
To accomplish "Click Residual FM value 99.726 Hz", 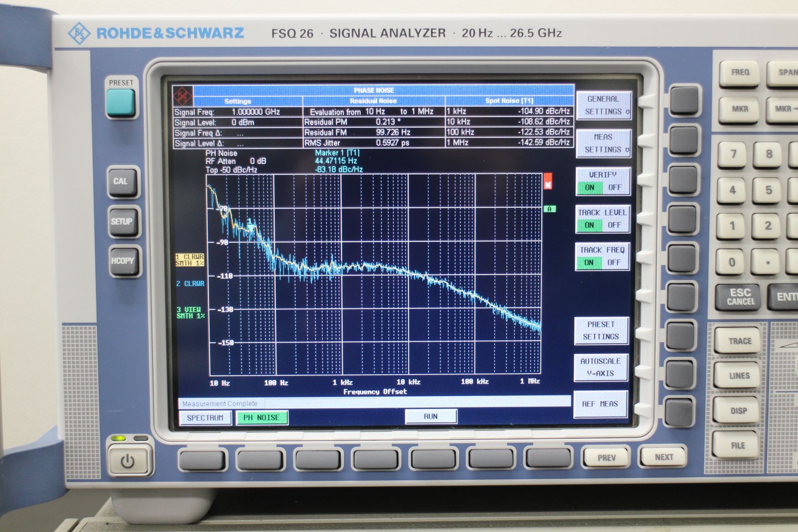I will click(x=393, y=133).
